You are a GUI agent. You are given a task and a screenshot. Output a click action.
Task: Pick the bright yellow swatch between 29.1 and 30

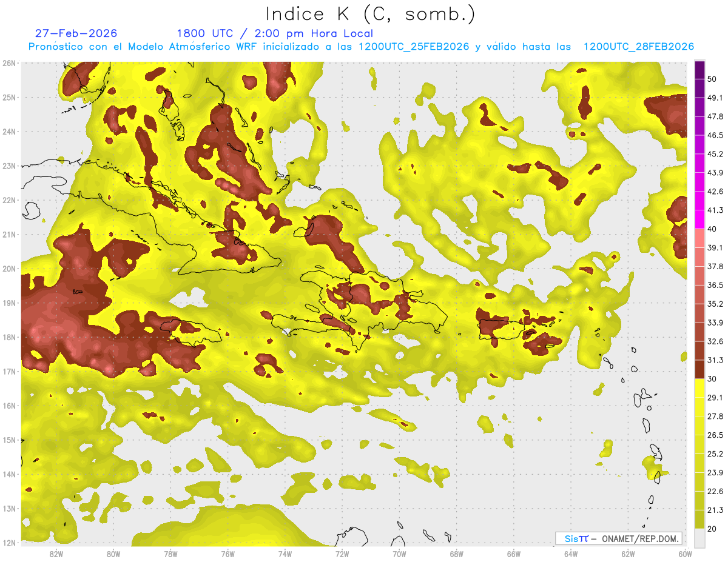point(699,388)
